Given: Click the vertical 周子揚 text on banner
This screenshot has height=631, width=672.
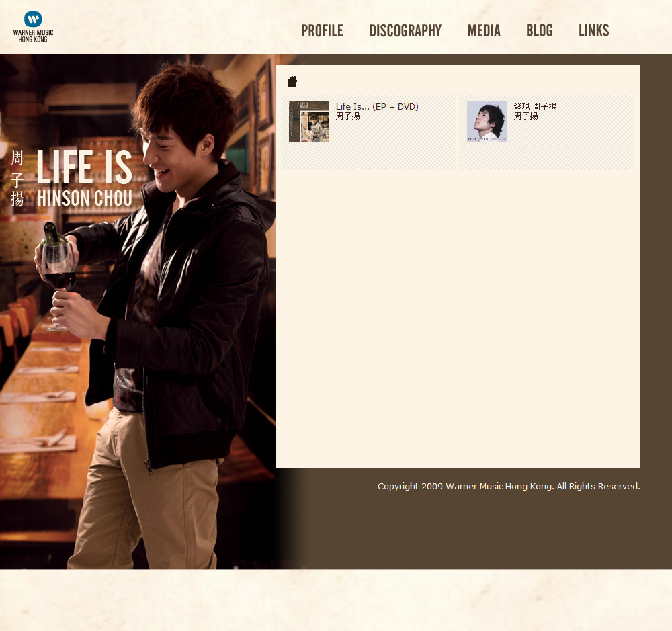Looking at the screenshot, I should 17,179.
